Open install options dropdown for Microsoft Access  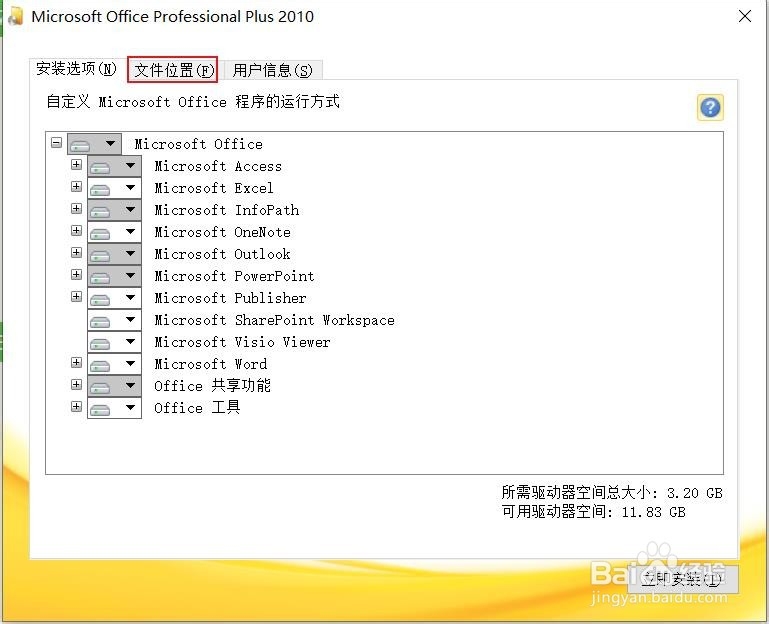[114, 166]
